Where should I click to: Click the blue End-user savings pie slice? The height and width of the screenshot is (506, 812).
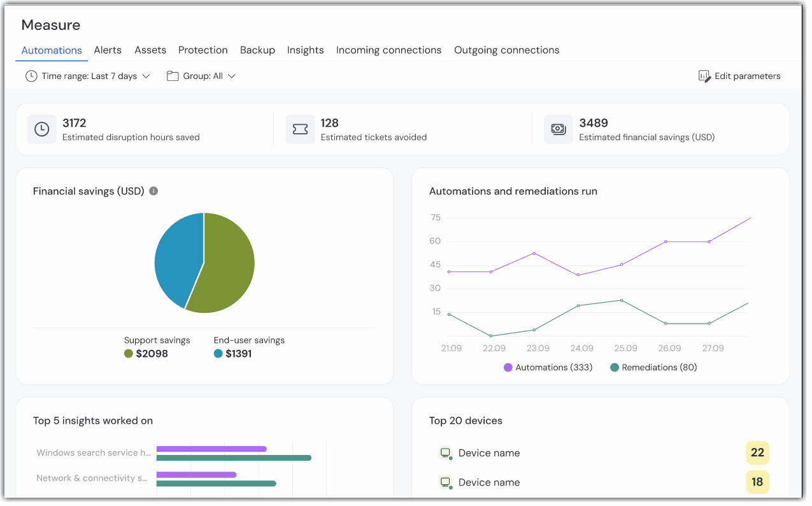pos(178,258)
